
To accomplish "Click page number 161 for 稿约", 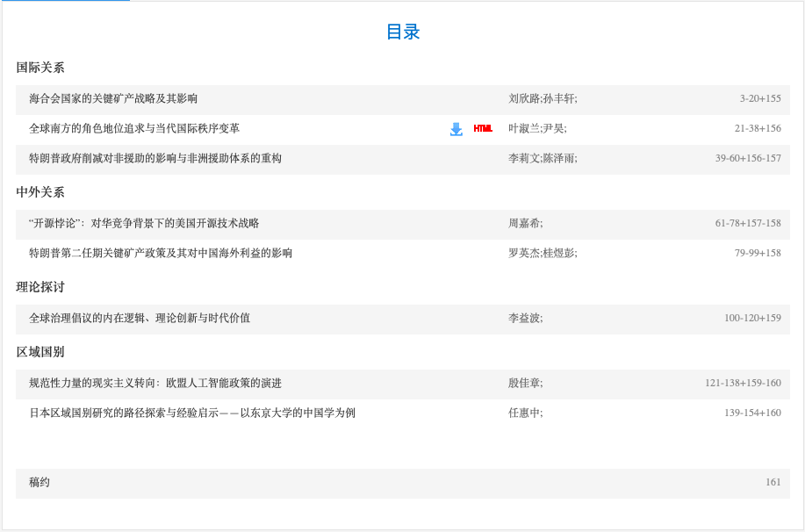I will (773, 483).
